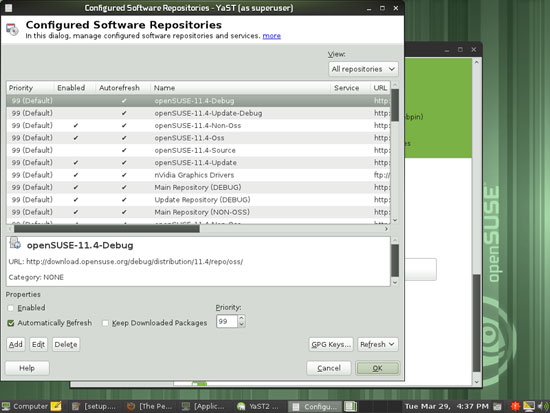Click the GPG Keys button
Screen dimensions: 550x413
coord(331,345)
